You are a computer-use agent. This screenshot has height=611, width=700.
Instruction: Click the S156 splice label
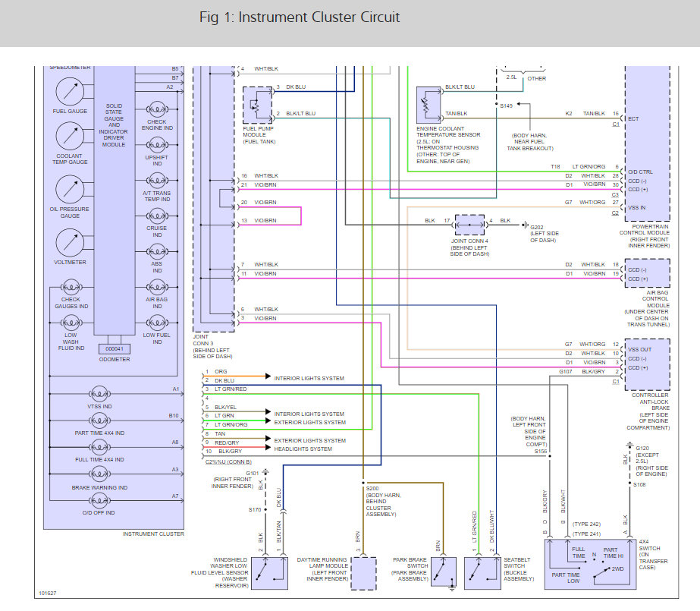[x=541, y=452]
